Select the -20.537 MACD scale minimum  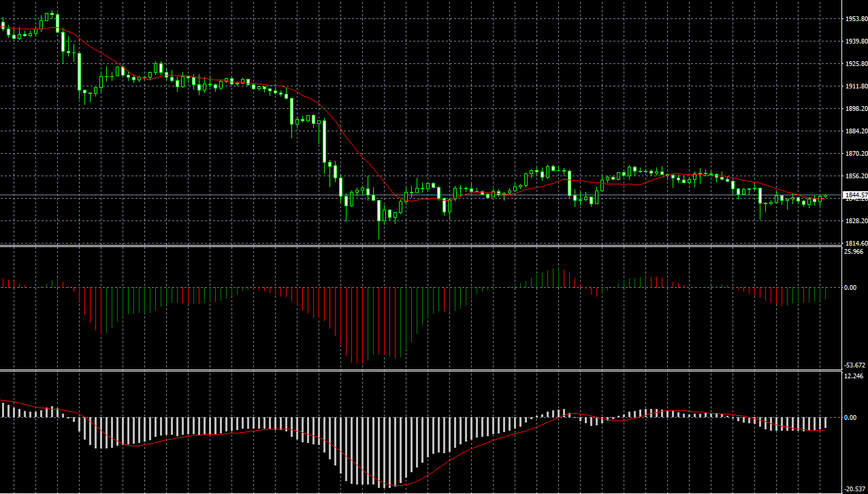click(x=855, y=489)
